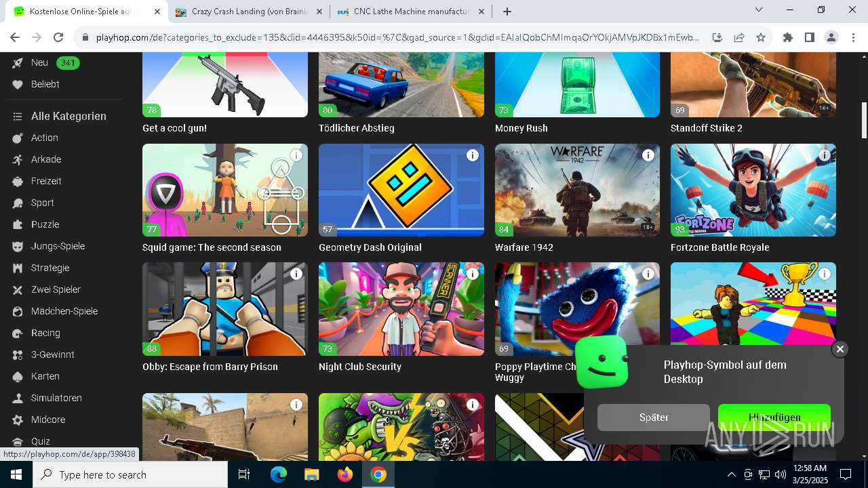Open the Money Rush title link
This screenshot has height=488, width=868.
pyautogui.click(x=521, y=128)
